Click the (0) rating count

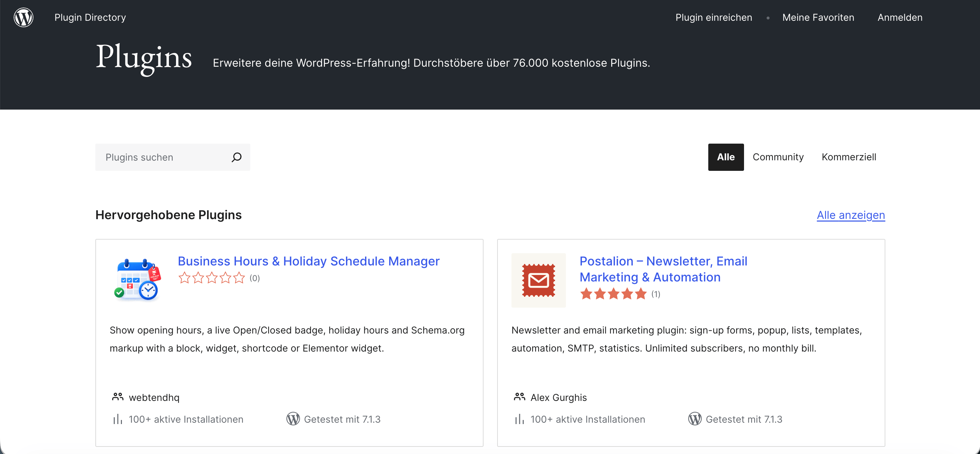coord(254,278)
